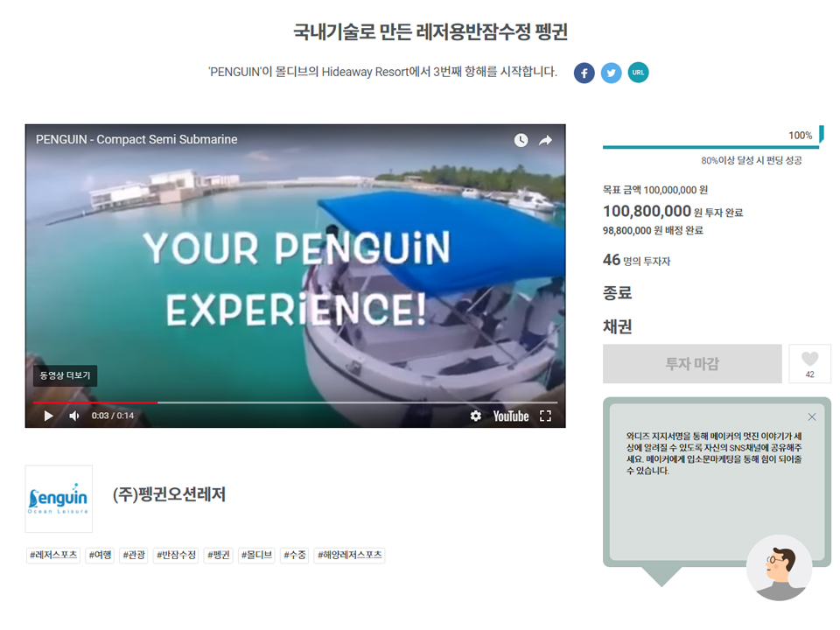Select the #해양레저스포츠 tag
This screenshot has height=630, width=840.
tap(350, 555)
